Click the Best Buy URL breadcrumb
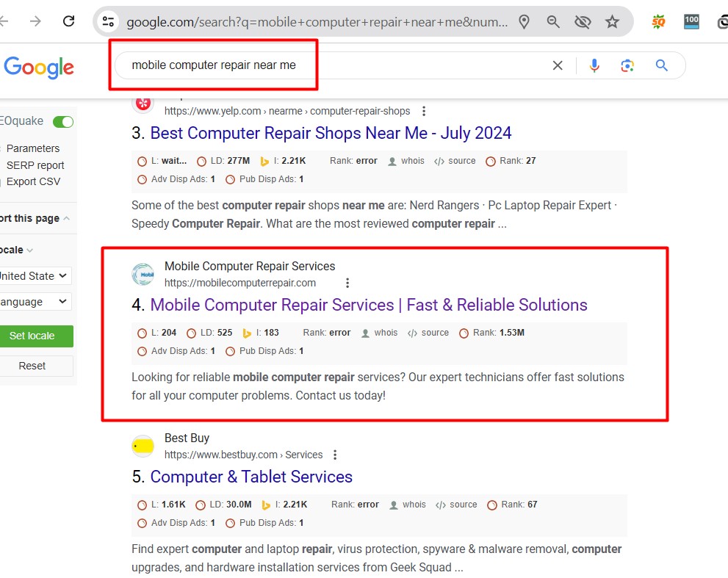The height and width of the screenshot is (578, 728). tap(243, 455)
